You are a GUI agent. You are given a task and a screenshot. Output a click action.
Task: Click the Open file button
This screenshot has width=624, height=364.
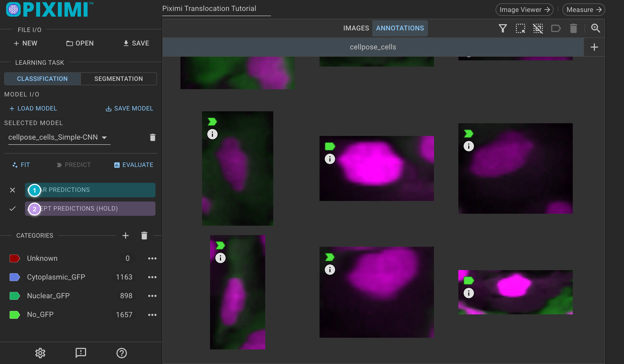click(x=80, y=43)
